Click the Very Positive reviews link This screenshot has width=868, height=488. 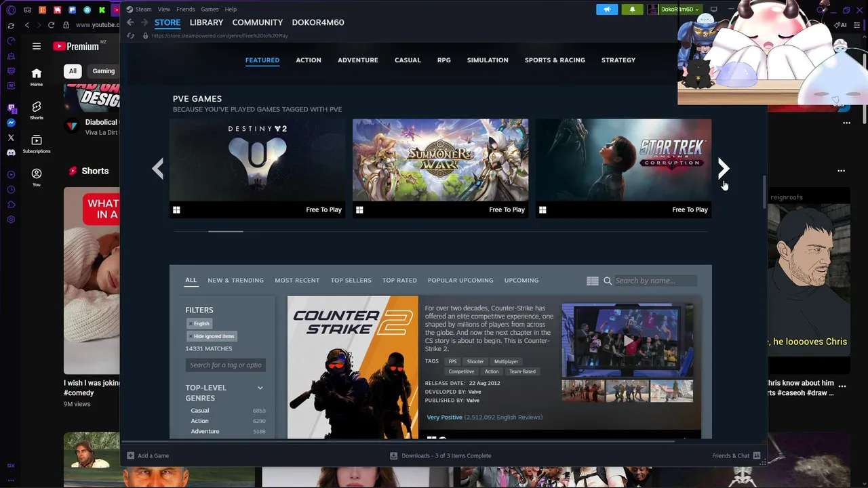click(x=444, y=418)
